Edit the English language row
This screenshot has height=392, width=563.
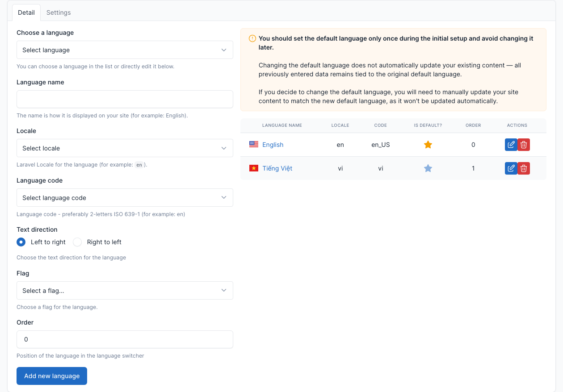(x=511, y=145)
